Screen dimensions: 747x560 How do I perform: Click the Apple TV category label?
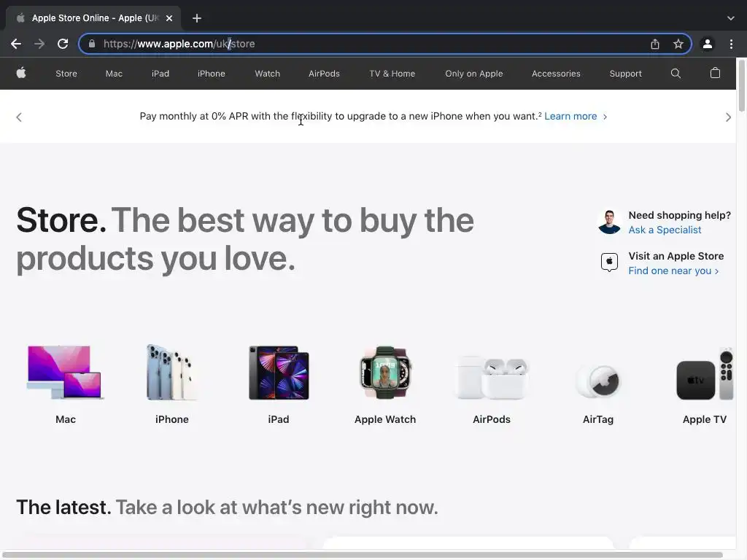click(705, 419)
